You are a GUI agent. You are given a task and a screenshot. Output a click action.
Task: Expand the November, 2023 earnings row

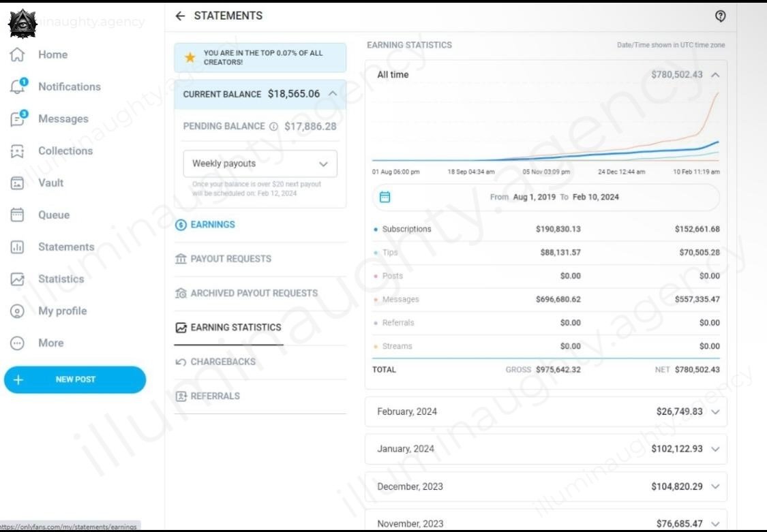click(546, 521)
